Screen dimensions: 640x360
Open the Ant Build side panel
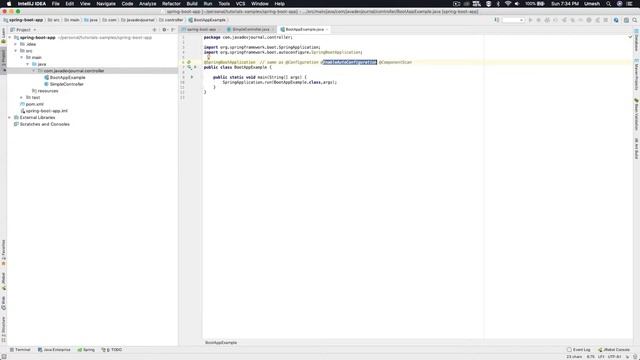(x=636, y=148)
